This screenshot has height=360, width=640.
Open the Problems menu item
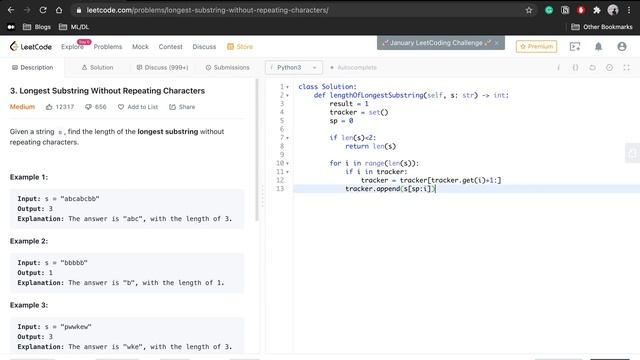point(108,47)
